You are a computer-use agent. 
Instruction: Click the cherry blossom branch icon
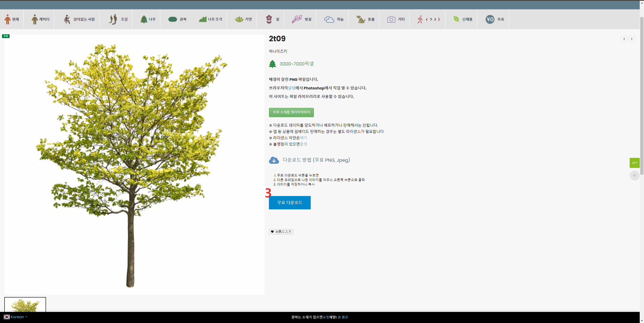point(297,19)
